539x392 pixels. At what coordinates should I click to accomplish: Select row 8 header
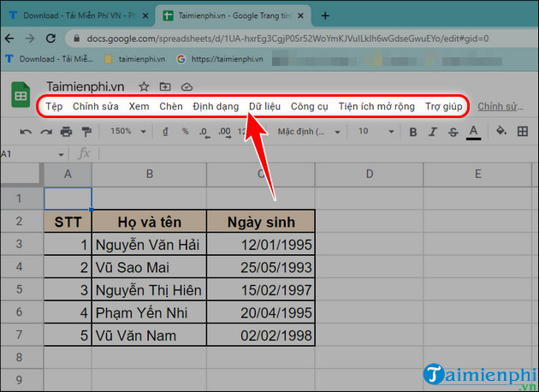coord(19,357)
